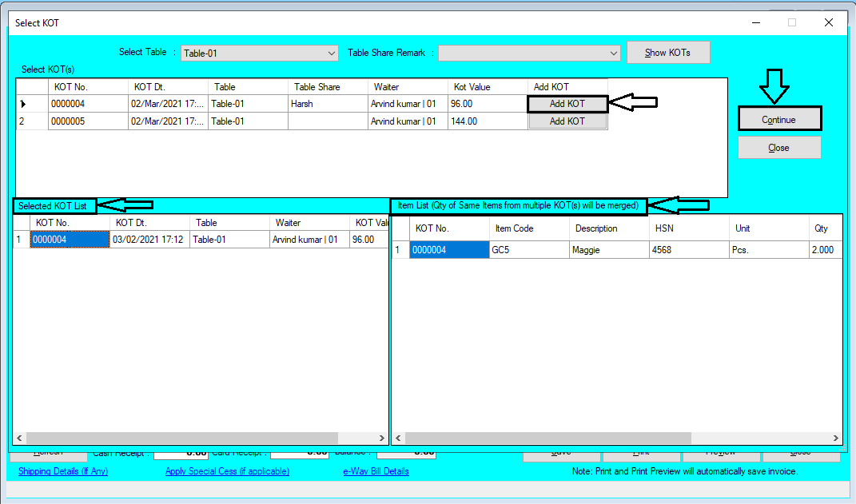Select row 0000004 in Selected KOT List

coord(69,239)
